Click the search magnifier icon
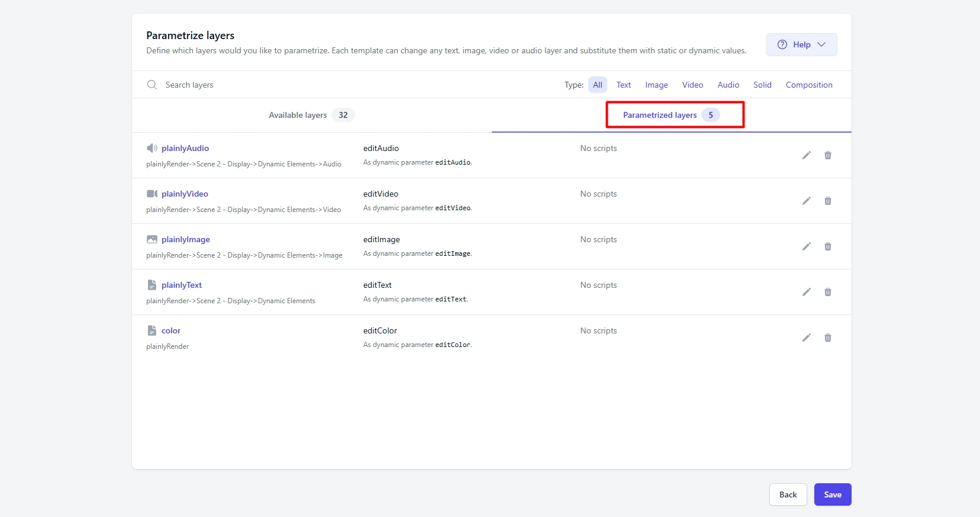This screenshot has width=980, height=517. pyautogui.click(x=152, y=85)
